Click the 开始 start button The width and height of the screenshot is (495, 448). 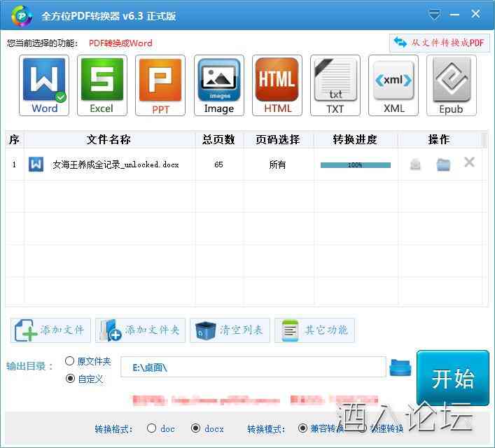pyautogui.click(x=453, y=378)
